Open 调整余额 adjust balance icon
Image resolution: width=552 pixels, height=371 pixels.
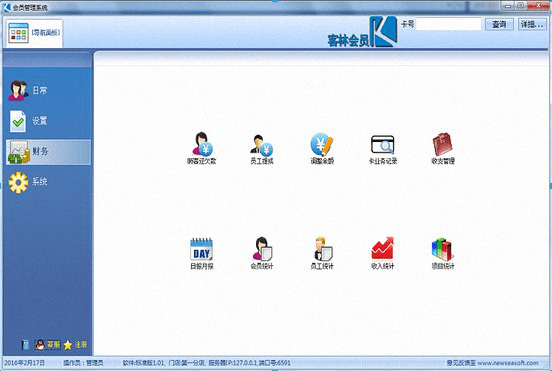(322, 148)
